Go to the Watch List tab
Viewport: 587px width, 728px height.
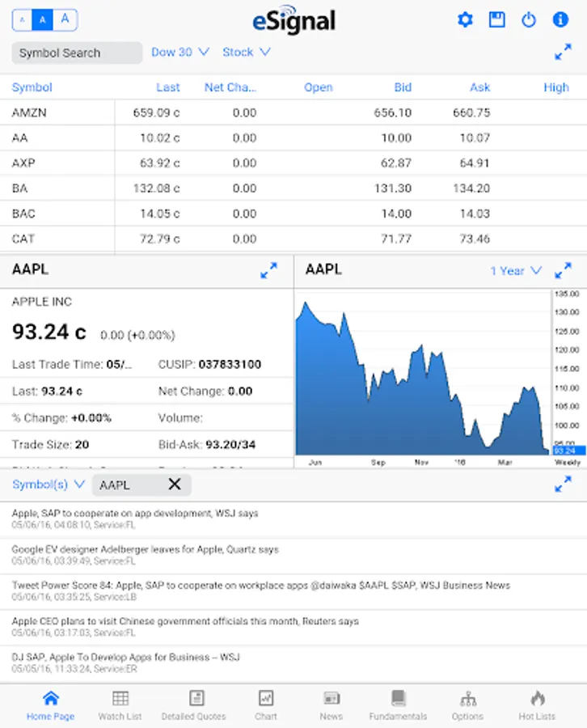[x=120, y=705]
